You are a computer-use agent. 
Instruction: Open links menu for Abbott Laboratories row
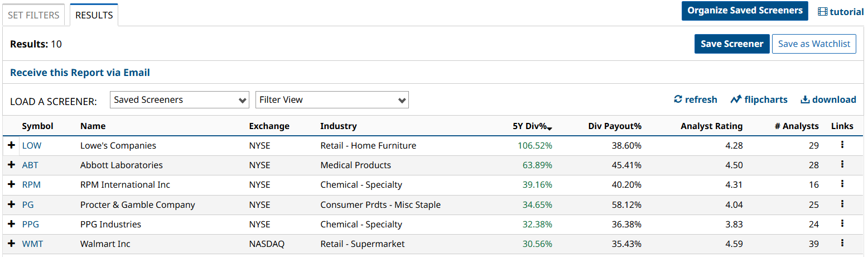tap(842, 164)
